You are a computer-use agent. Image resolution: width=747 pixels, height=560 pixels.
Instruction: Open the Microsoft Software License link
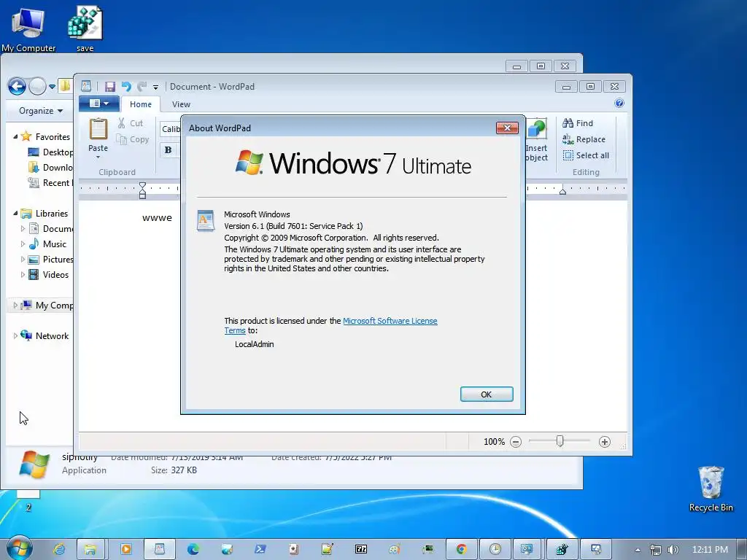tap(390, 321)
